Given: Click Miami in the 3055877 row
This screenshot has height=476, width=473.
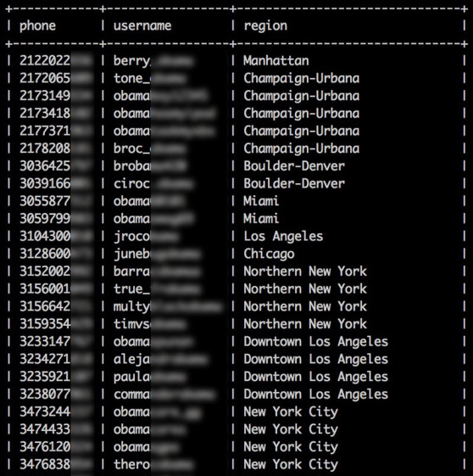Looking at the screenshot, I should point(261,201).
